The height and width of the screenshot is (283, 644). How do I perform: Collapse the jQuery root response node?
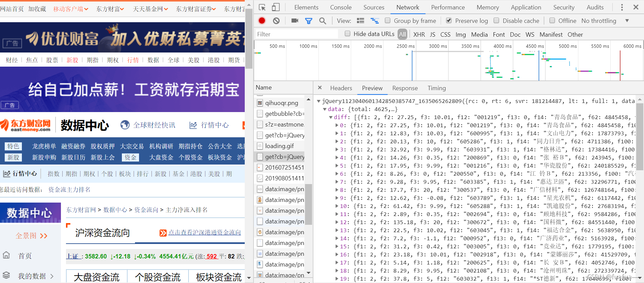coord(318,101)
